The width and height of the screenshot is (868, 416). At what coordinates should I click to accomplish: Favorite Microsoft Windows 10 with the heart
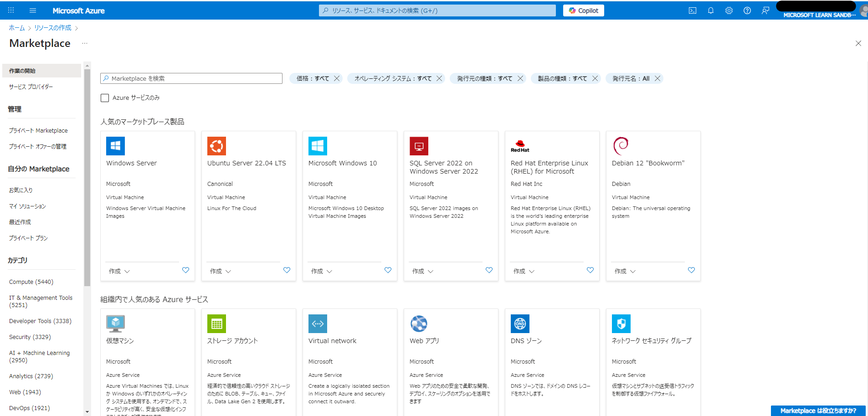point(388,270)
